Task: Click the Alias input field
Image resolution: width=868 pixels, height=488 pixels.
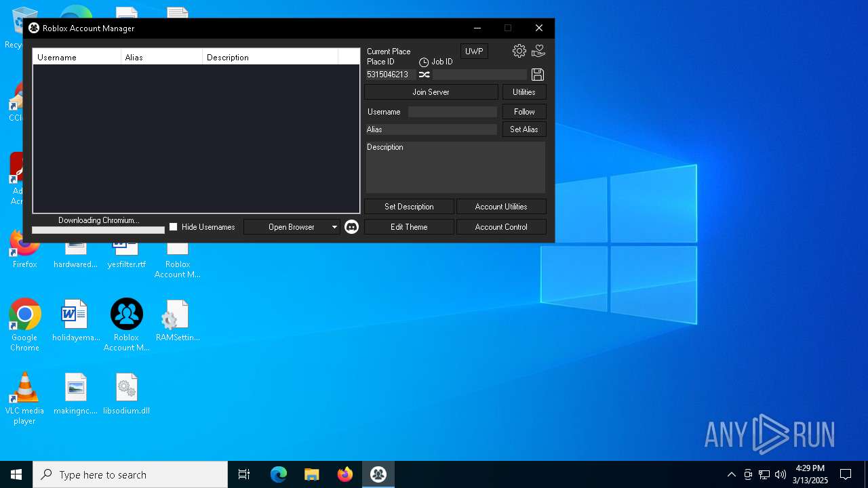Action: [431, 129]
